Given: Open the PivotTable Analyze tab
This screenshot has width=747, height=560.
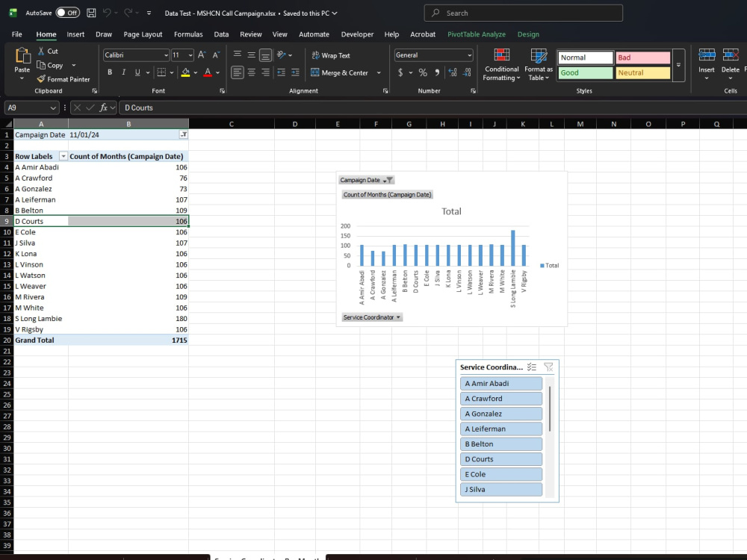Looking at the screenshot, I should (477, 34).
